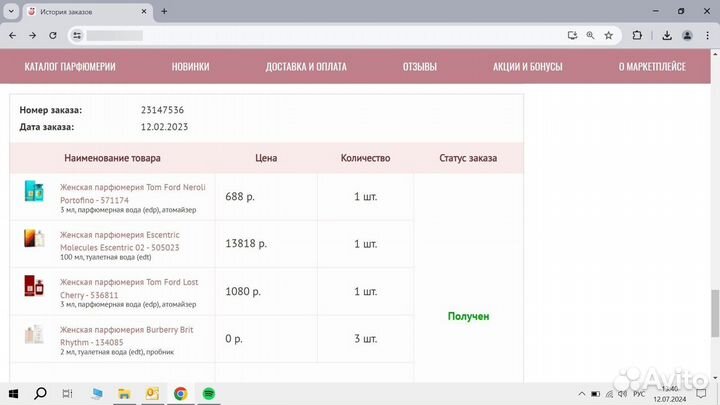The image size is (720, 405).
Task: Open the Chrome three-dot menu
Action: 709,35
